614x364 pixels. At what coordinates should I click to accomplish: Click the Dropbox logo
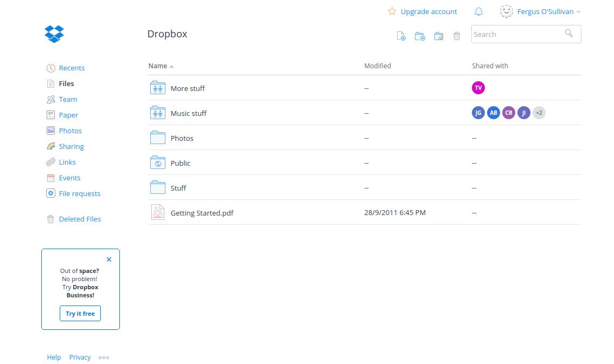[x=54, y=34]
